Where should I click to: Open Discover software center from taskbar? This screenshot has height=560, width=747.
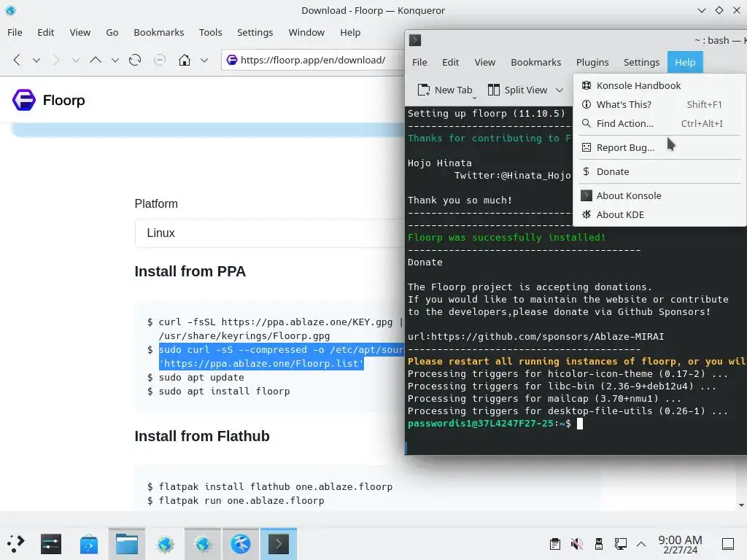88,544
